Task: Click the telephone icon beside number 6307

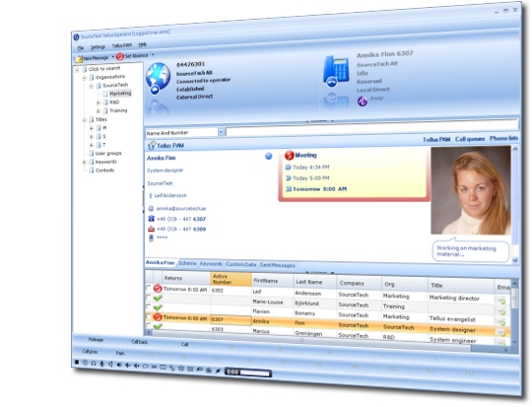Action: tap(152, 219)
